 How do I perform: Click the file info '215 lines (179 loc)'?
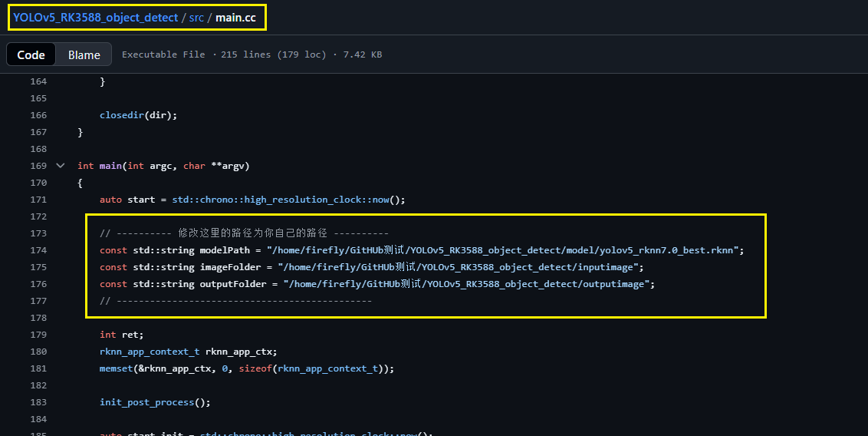pyautogui.click(x=274, y=54)
